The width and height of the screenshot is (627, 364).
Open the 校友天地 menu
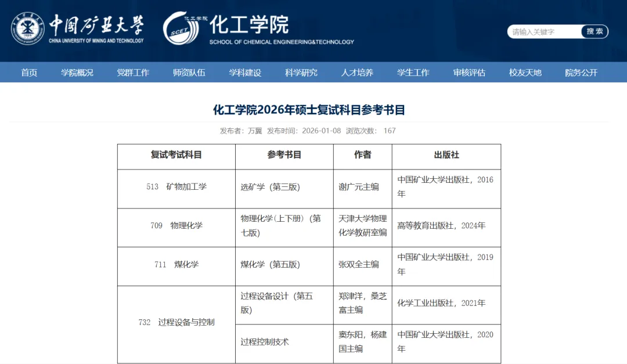coord(525,73)
